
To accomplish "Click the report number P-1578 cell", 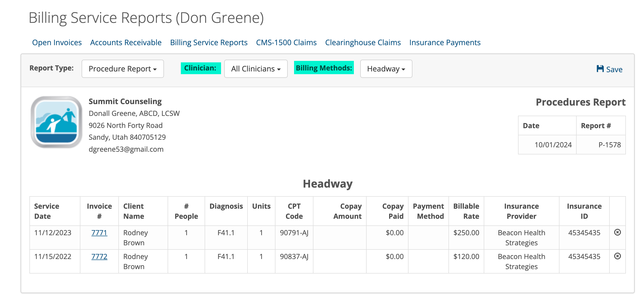I will pos(601,145).
